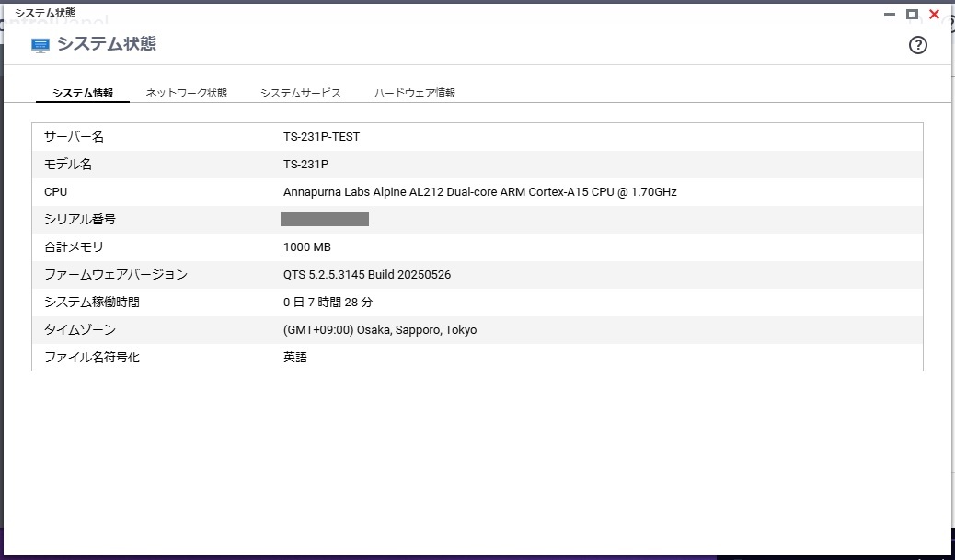Minimize the システム状態 window
This screenshot has height=560, width=955.
[890, 14]
